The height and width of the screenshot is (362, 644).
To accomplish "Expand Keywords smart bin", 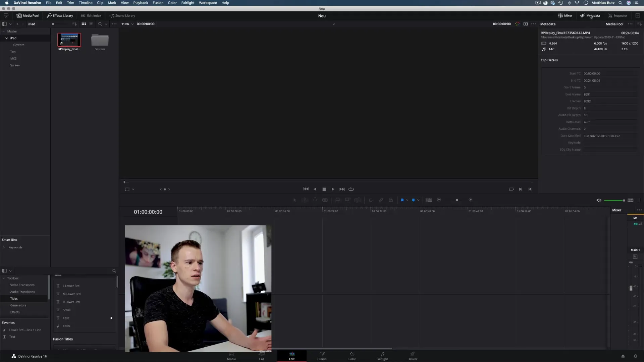I will coord(4,247).
